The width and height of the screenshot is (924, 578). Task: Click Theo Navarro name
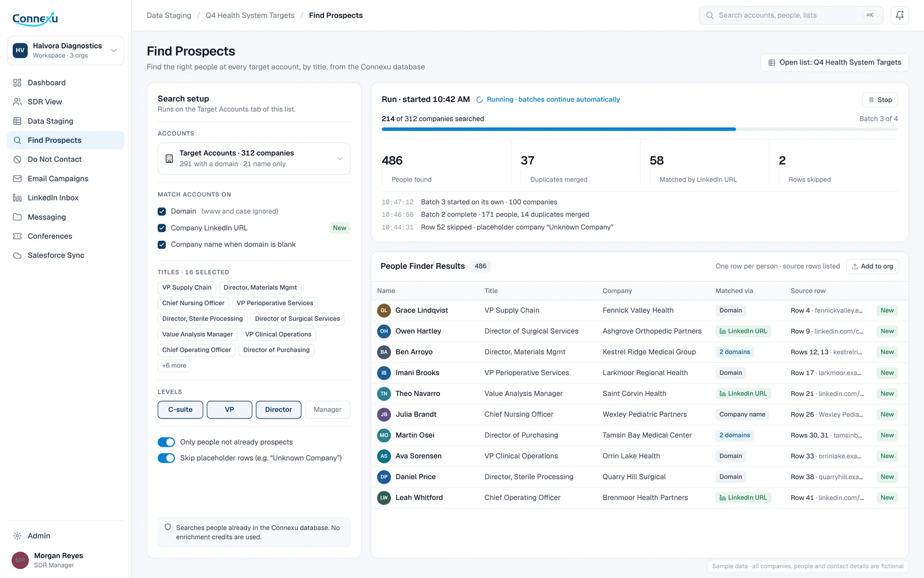tap(418, 394)
